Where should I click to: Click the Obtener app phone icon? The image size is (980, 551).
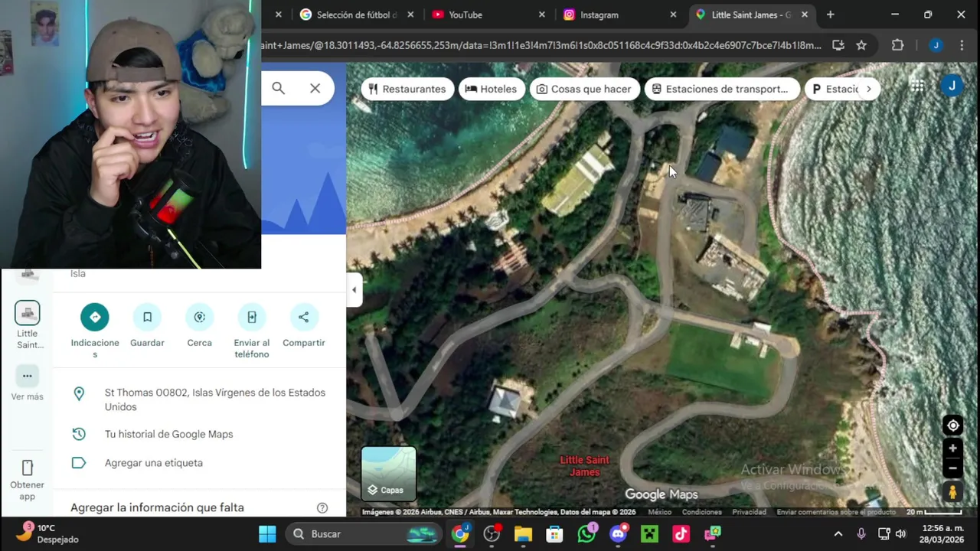pos(28,468)
